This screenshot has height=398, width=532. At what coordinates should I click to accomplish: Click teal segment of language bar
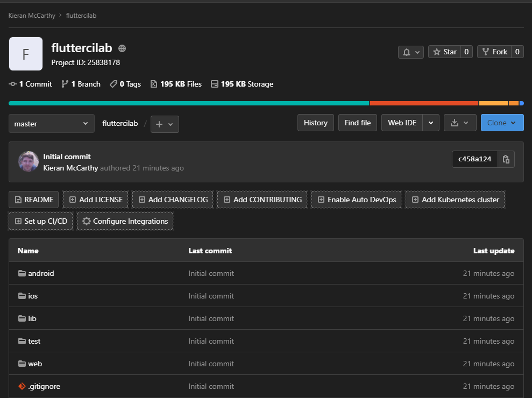(x=189, y=103)
